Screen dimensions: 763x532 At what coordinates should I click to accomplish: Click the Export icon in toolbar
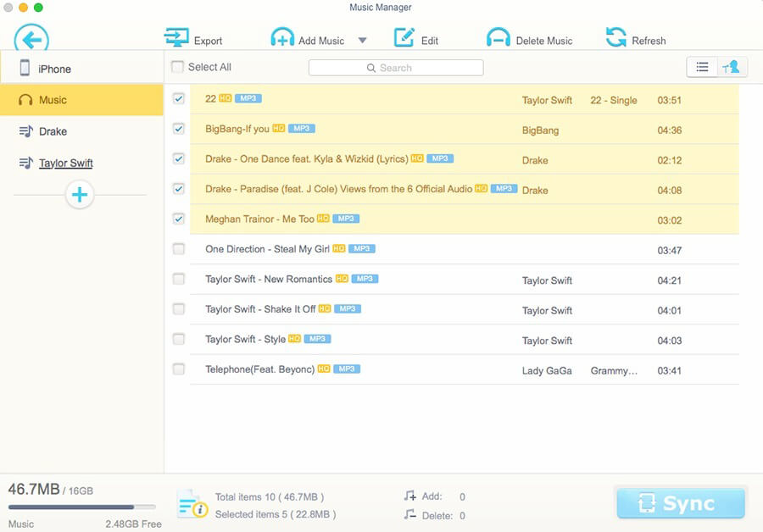point(176,39)
